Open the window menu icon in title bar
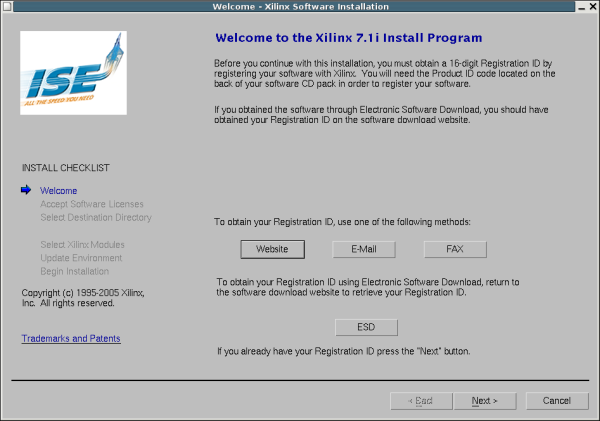Image resolution: width=600 pixels, height=421 pixels. pos(7,6)
